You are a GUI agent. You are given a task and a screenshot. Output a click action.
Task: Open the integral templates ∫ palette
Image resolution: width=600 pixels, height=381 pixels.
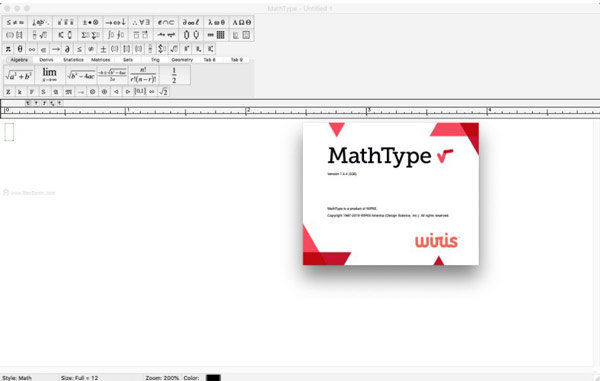click(116, 35)
